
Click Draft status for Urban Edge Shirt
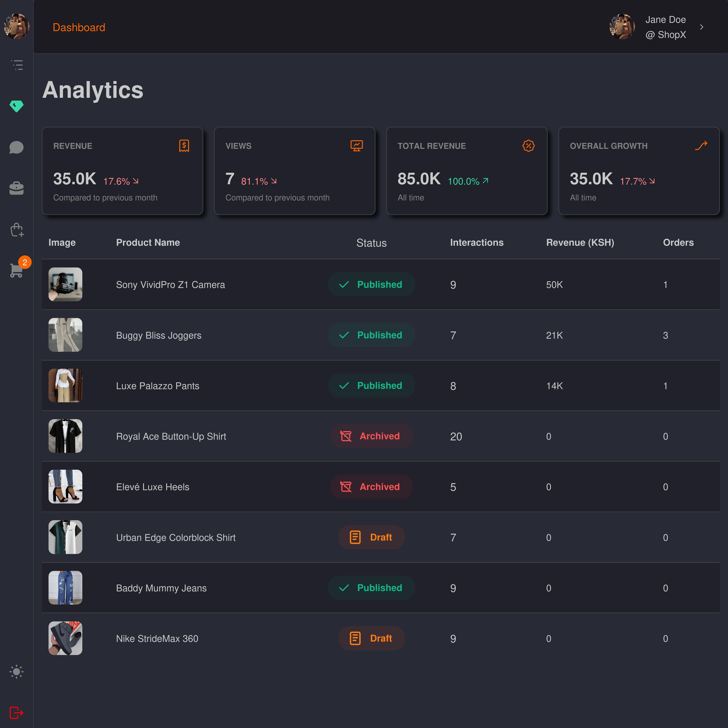[371, 537]
